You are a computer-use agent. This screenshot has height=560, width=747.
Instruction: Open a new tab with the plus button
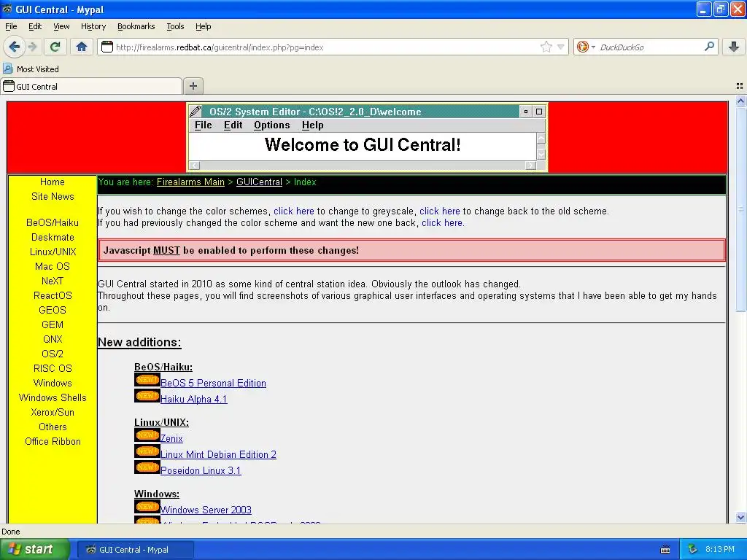[193, 86]
